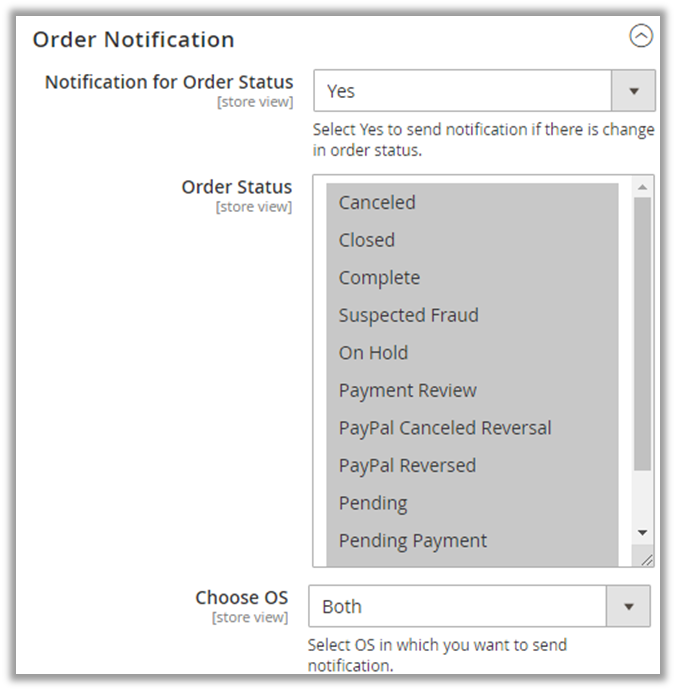676x690 pixels.
Task: Select PayPal Reversed status option
Action: 407,465
